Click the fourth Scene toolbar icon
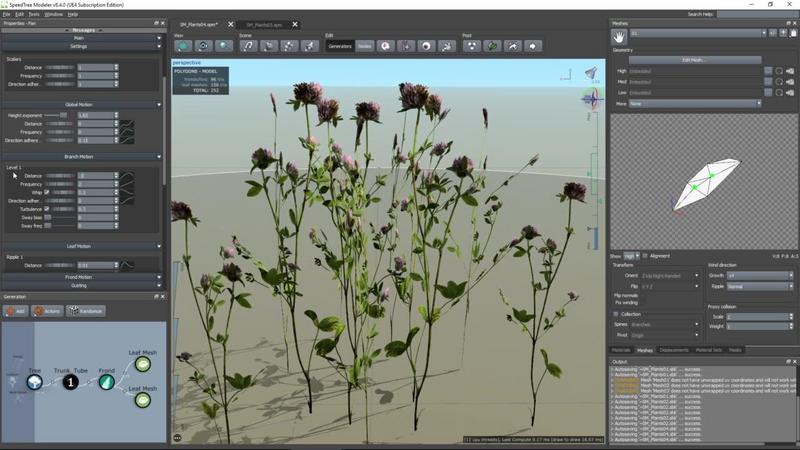 [x=310, y=46]
